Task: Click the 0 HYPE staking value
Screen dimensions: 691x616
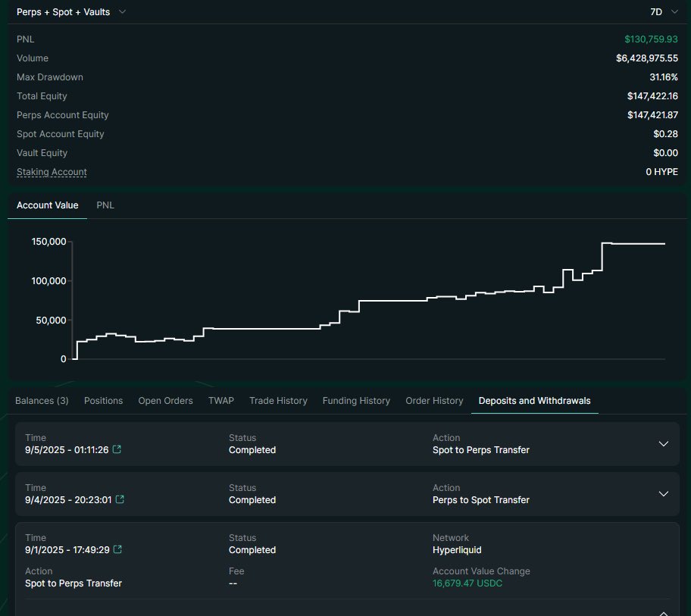Action: [x=662, y=172]
